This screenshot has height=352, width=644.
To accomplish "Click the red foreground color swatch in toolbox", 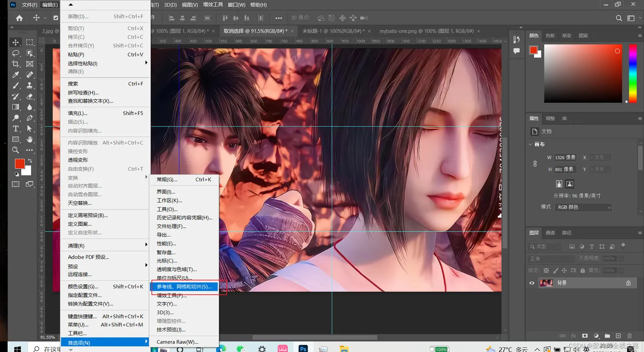I will point(19,164).
